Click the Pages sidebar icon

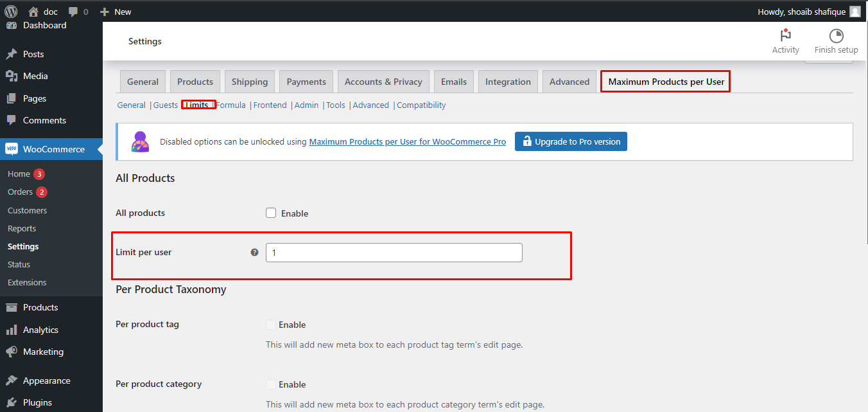(12, 98)
